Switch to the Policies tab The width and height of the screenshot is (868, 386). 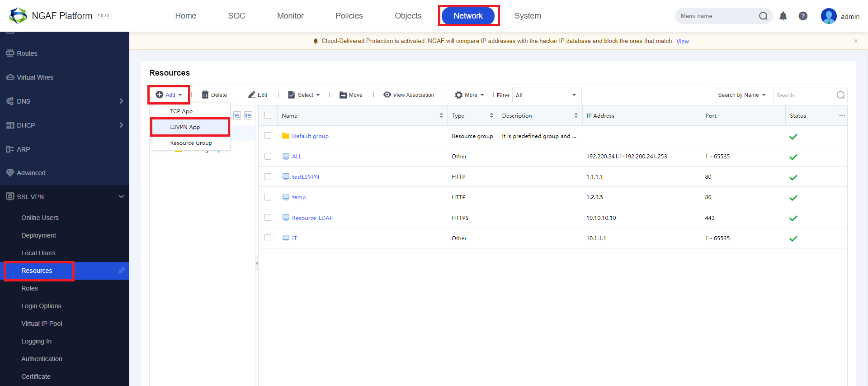[x=349, y=16]
